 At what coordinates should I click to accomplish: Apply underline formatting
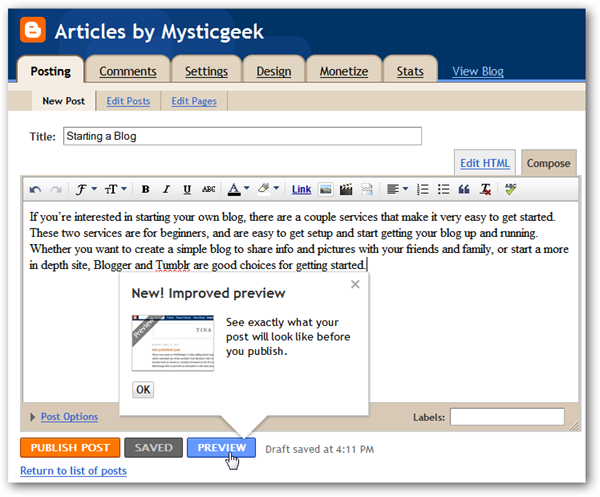[187, 189]
